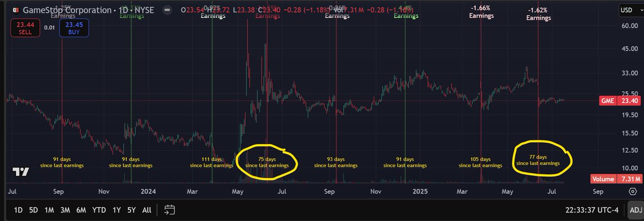The width and height of the screenshot is (644, 221).
Task: Select the All range tab
Action: coord(147,209)
